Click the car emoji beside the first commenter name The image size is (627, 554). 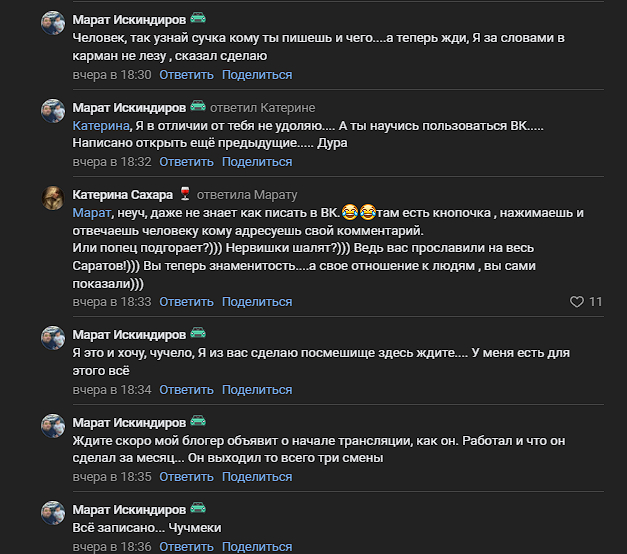coord(198,19)
